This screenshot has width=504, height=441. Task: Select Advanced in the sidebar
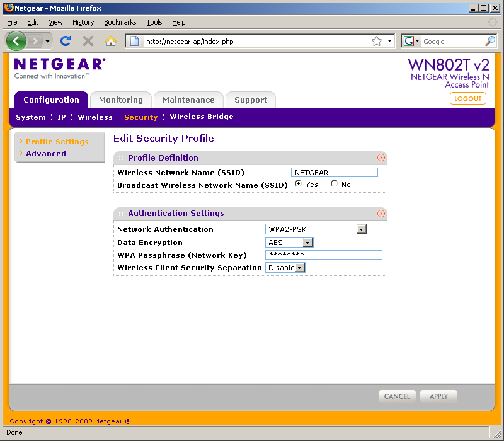46,154
